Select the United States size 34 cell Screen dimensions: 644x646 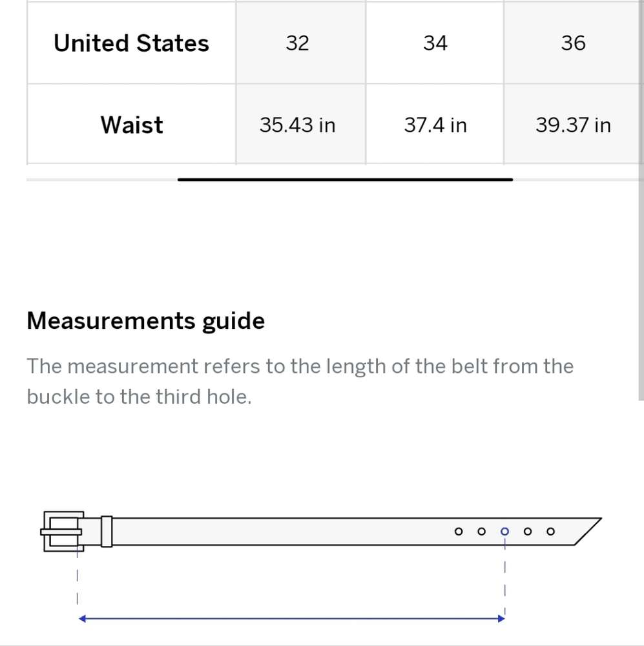click(x=435, y=43)
